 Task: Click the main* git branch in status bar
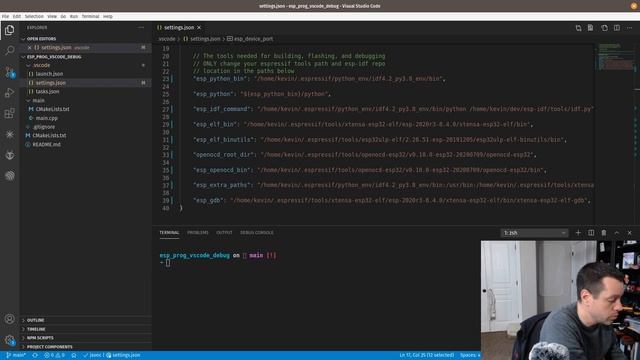tap(16, 356)
